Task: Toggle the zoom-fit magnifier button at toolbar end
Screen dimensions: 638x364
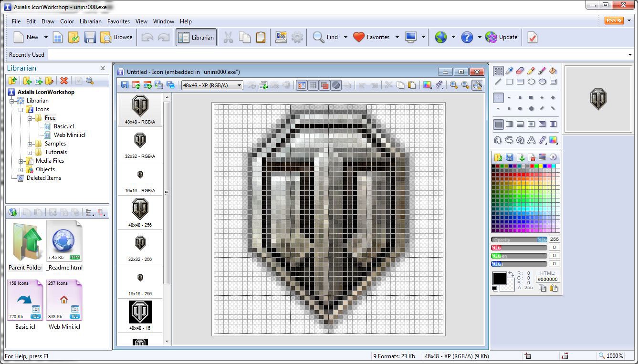Action: point(477,85)
